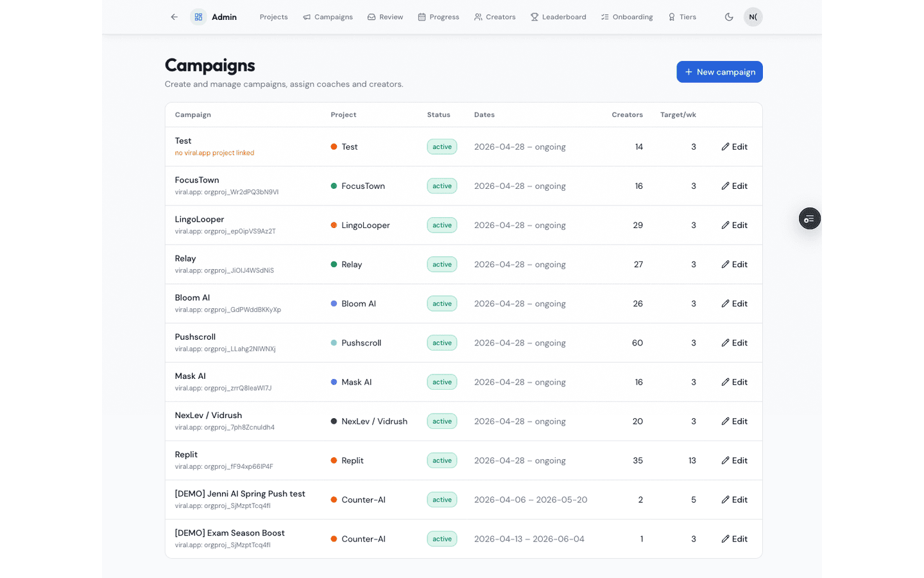Click the LingoLooper campaign name
This screenshot has width=924, height=578.
200,219
